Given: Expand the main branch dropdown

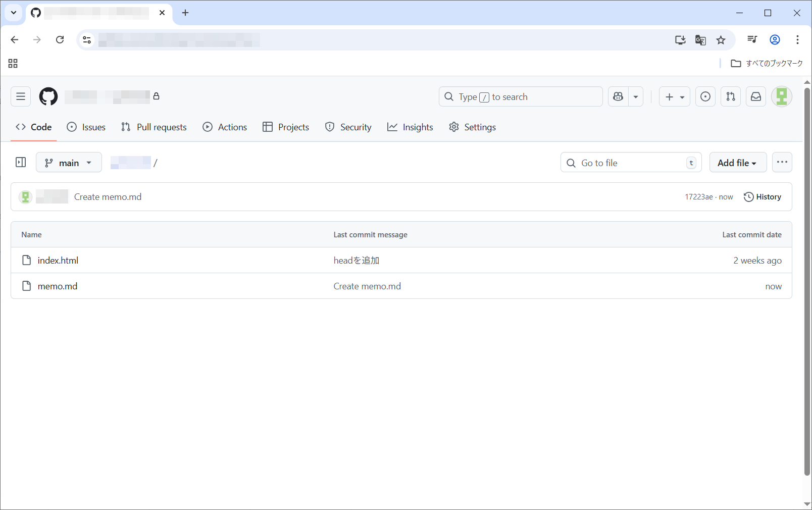Looking at the screenshot, I should click(x=69, y=163).
